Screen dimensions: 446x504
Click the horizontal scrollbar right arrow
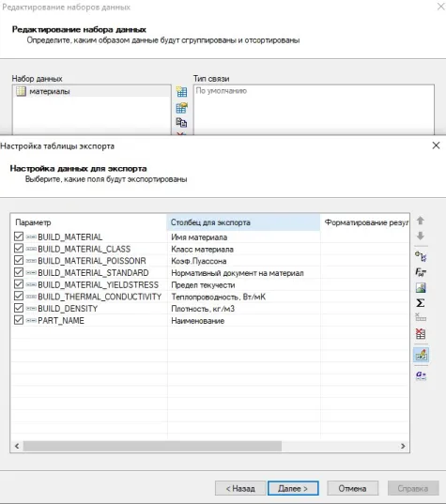[403, 446]
